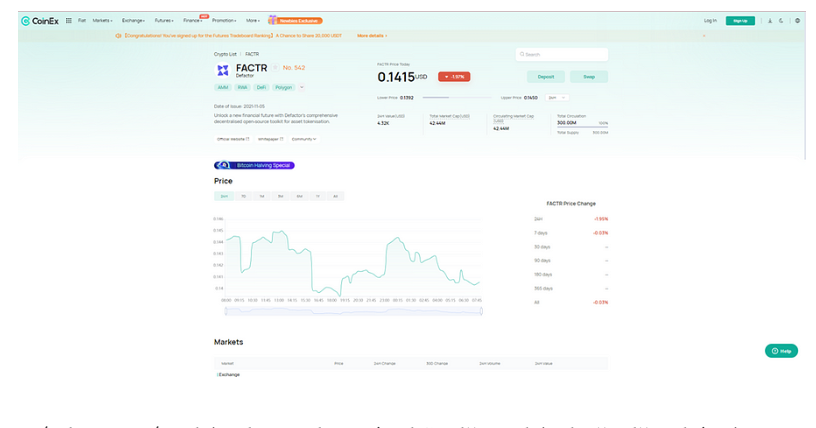Expand the Exchange dropdown menu
This screenshot has height=428, width=816.
[x=133, y=21]
